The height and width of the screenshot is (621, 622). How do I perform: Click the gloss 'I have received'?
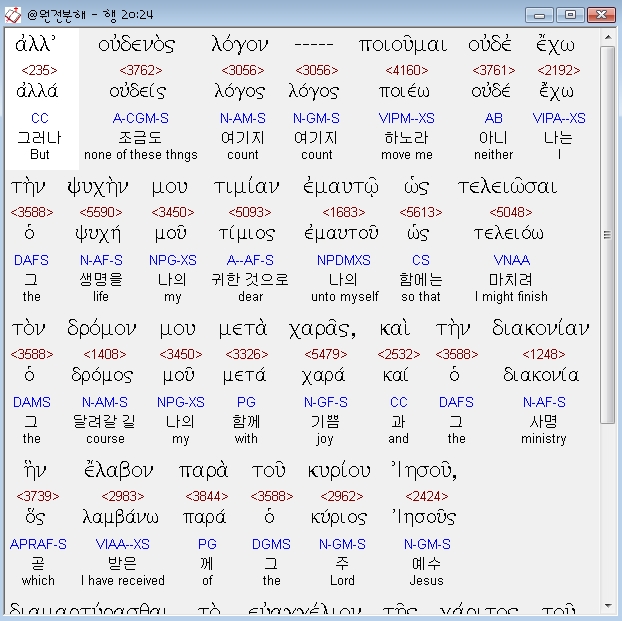click(123, 581)
